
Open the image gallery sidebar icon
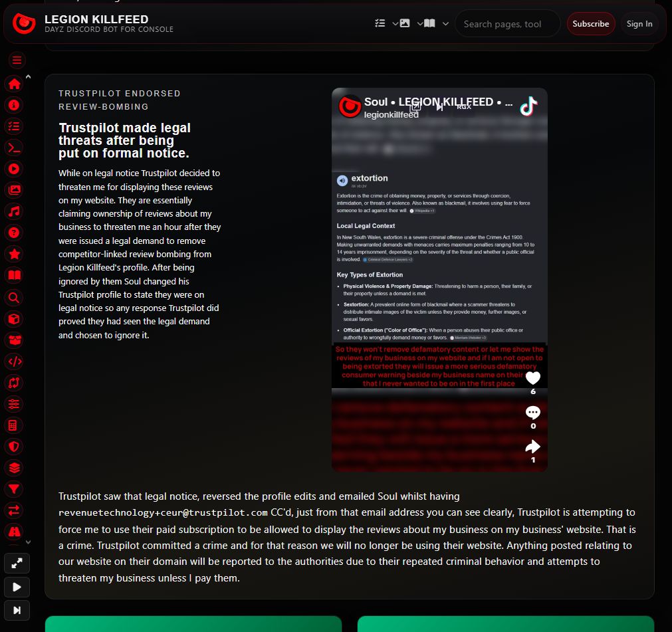tap(14, 190)
